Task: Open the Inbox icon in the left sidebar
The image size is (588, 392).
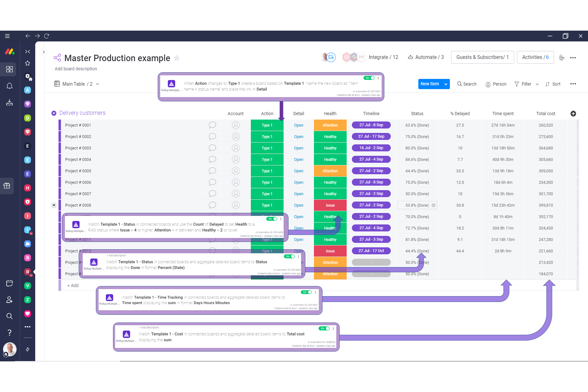Action: [x=9, y=102]
